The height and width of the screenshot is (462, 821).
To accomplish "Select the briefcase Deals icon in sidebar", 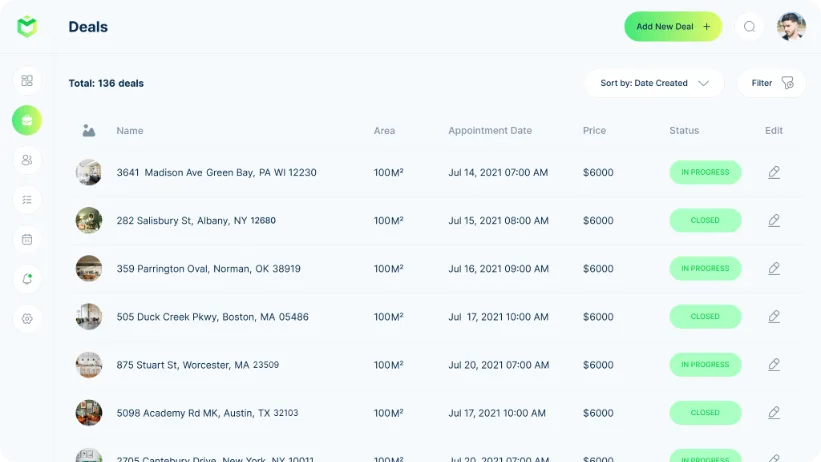I will [x=27, y=120].
